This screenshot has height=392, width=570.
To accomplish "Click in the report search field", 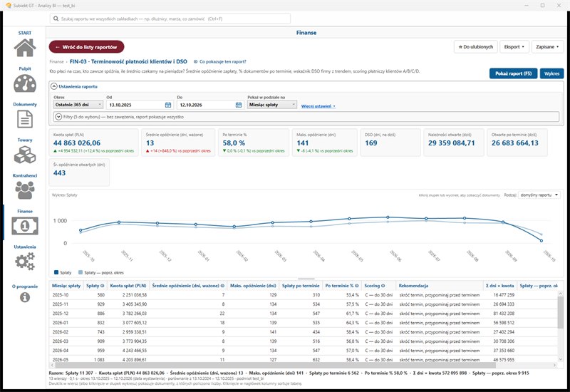I will (x=170, y=19).
